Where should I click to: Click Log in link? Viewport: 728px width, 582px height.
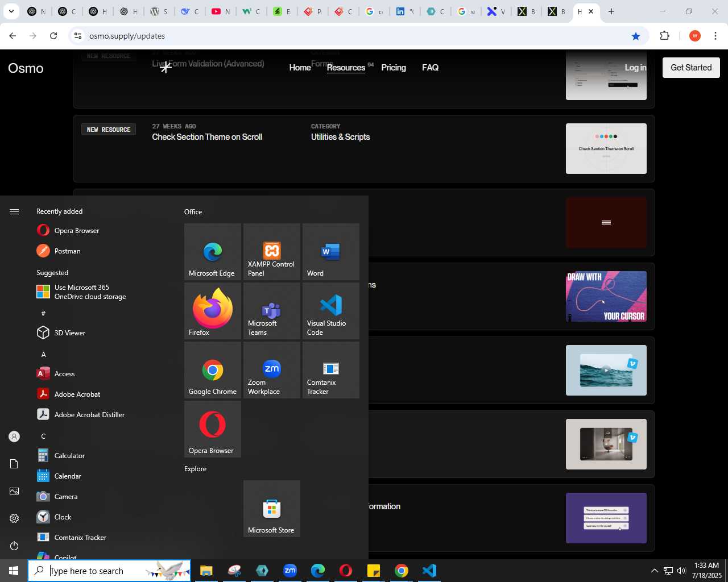[x=635, y=68]
